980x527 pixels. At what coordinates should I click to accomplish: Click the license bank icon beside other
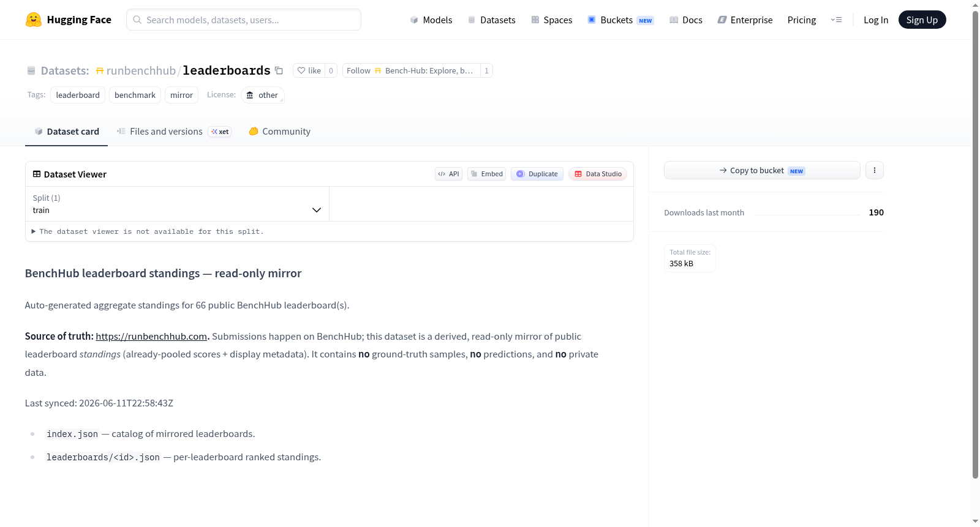point(250,95)
